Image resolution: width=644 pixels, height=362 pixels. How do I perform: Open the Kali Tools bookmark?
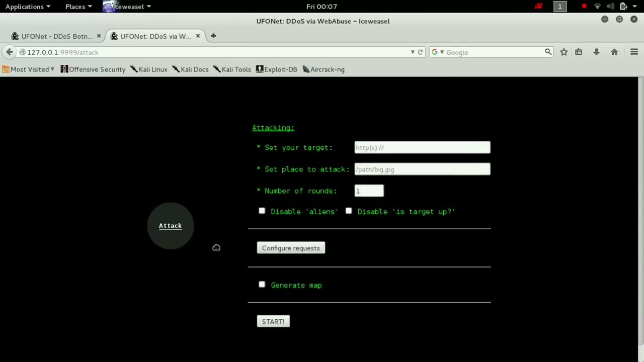click(x=232, y=69)
